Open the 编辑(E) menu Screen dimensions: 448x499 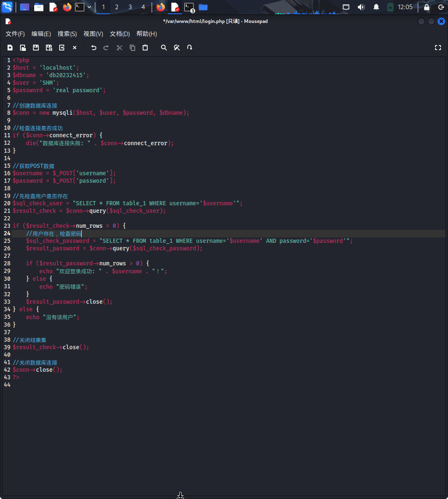tap(41, 34)
